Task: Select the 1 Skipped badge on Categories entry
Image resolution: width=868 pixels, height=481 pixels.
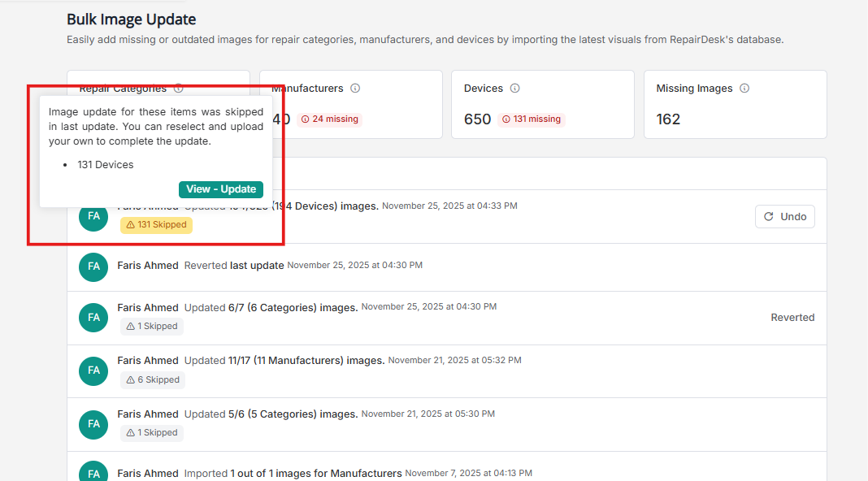Action: (x=151, y=326)
